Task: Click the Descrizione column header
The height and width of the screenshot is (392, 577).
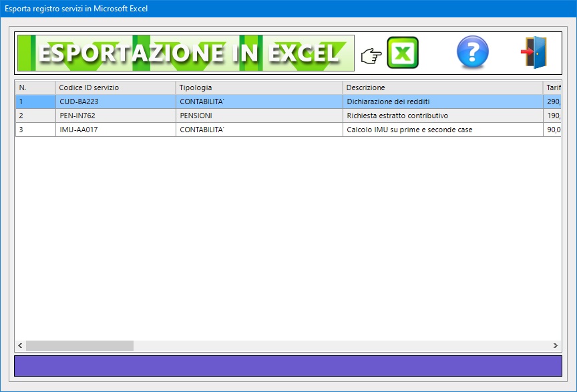Action: pos(443,87)
